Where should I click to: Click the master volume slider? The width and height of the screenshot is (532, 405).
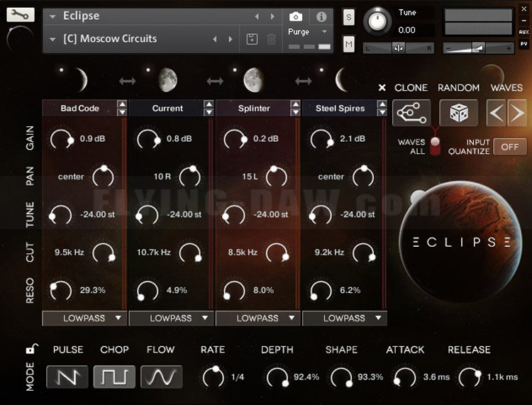tap(478, 48)
